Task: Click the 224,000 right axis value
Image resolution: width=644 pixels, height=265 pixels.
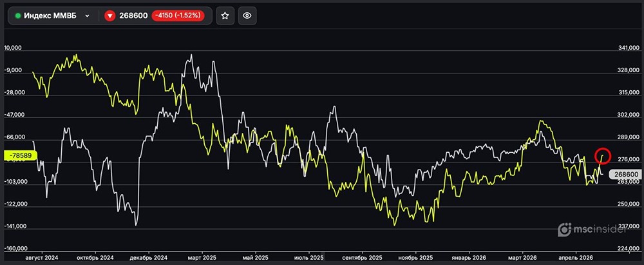Action: tap(629, 248)
